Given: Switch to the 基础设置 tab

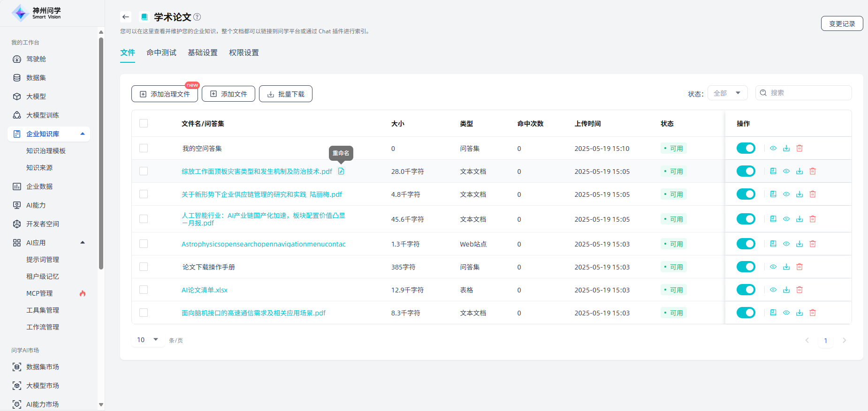Looking at the screenshot, I should pyautogui.click(x=203, y=52).
